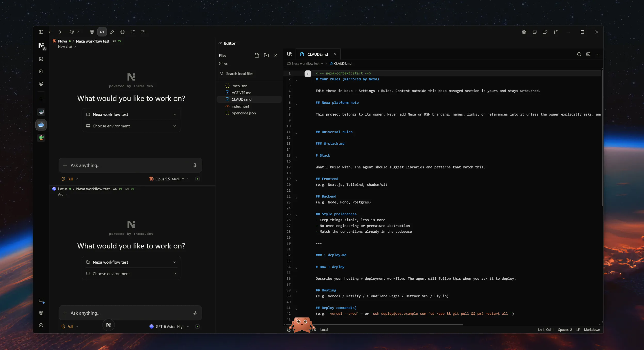Click microphone in the Nova pane input
Image resolution: width=644 pixels, height=350 pixels.
pyautogui.click(x=195, y=166)
